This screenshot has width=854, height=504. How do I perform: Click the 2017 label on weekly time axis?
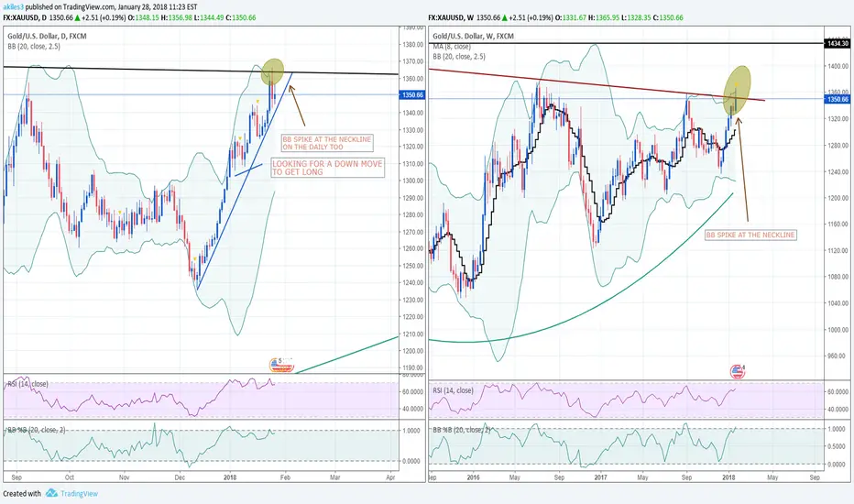600,477
